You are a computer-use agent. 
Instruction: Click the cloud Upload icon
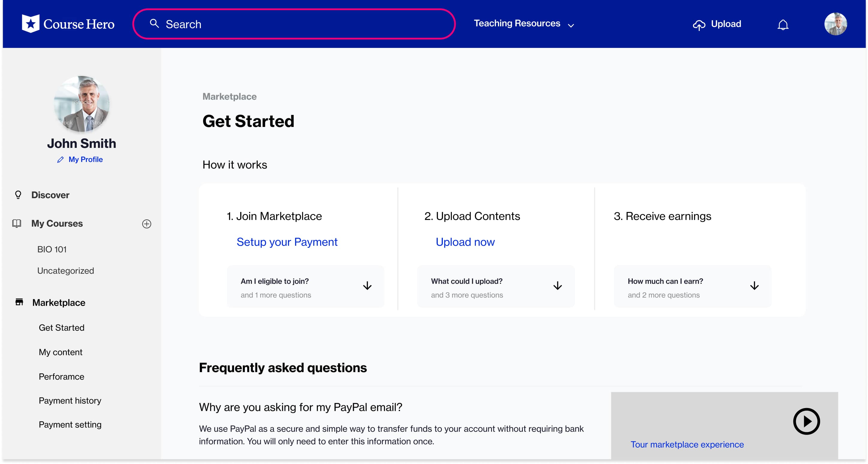click(x=699, y=25)
